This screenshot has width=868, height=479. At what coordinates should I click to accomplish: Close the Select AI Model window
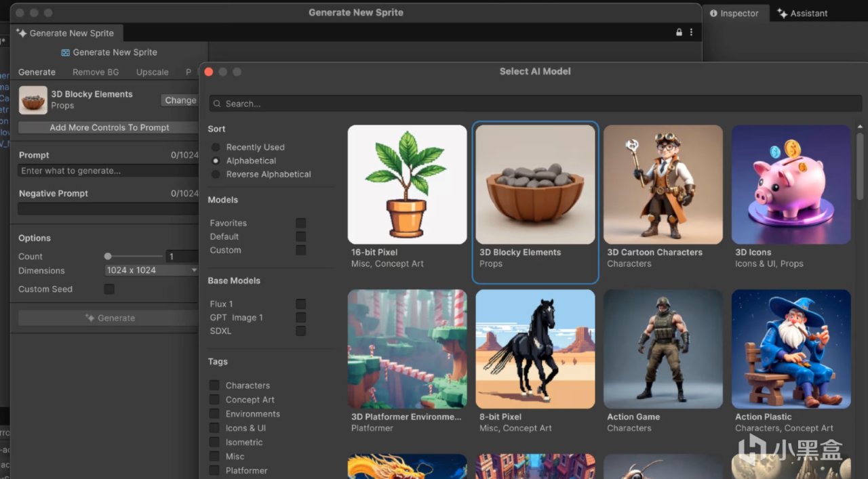pyautogui.click(x=209, y=72)
